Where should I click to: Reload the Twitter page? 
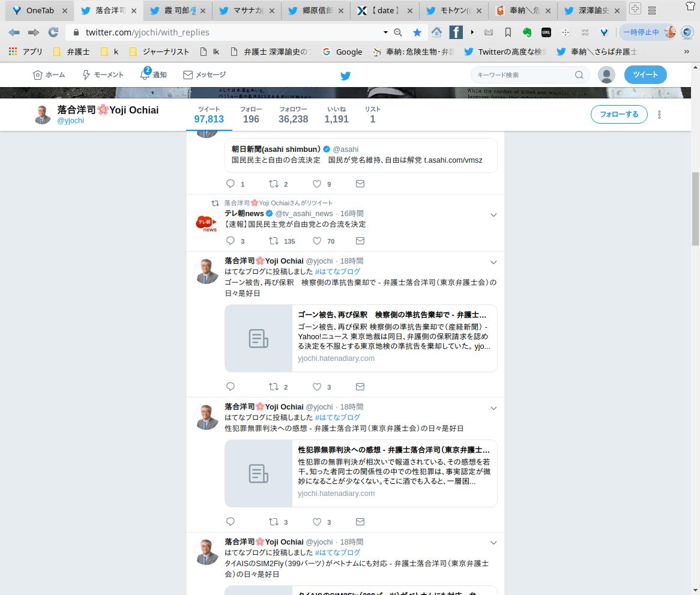[53, 32]
